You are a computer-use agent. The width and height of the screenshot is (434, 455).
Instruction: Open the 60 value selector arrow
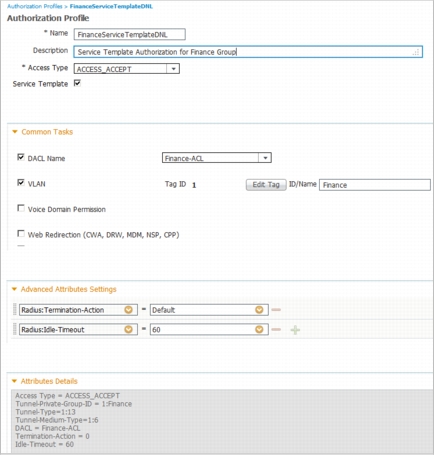(259, 329)
